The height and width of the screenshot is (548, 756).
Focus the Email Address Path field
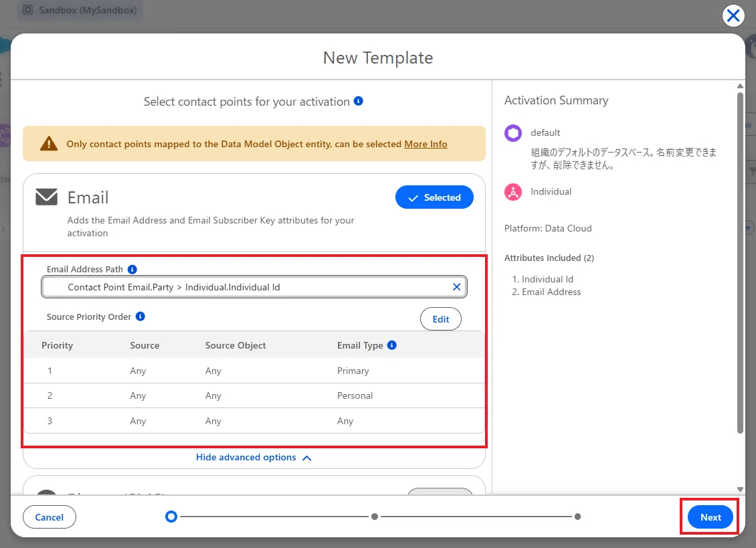[x=254, y=287]
